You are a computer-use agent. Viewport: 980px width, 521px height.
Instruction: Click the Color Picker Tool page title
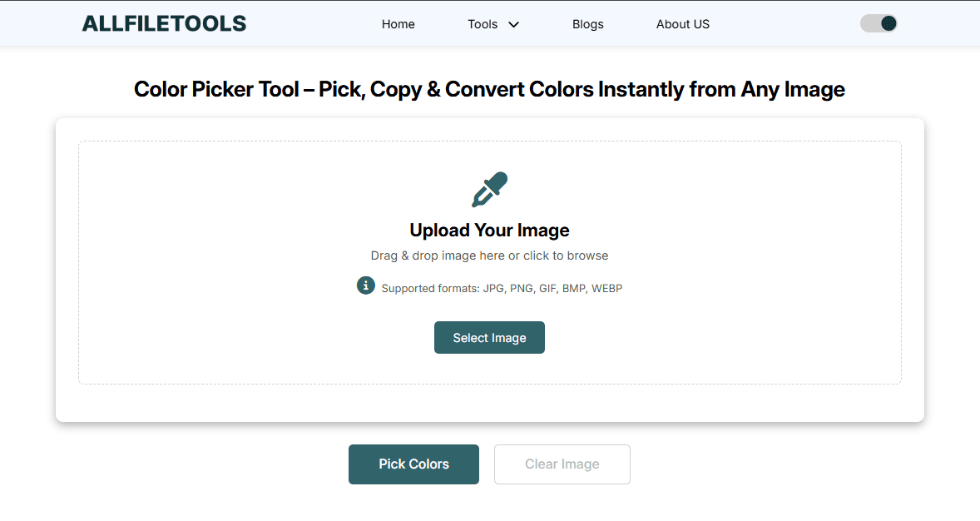(x=489, y=90)
